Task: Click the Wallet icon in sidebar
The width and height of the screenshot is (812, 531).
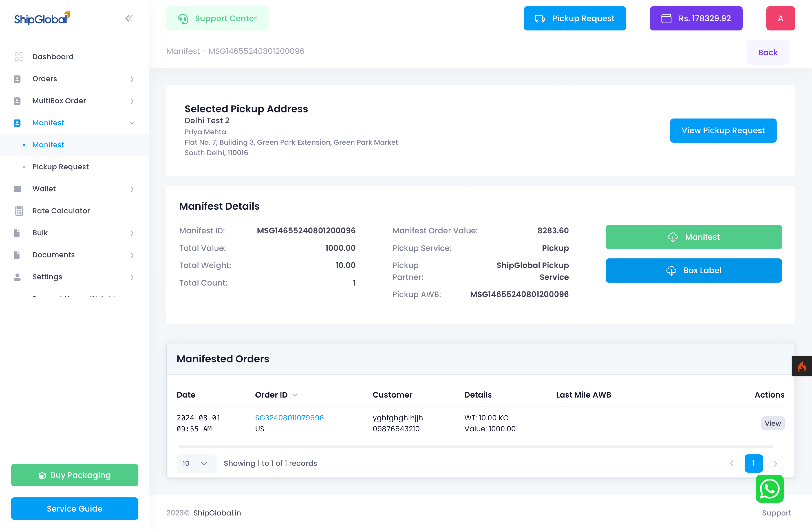Action: pyautogui.click(x=18, y=189)
